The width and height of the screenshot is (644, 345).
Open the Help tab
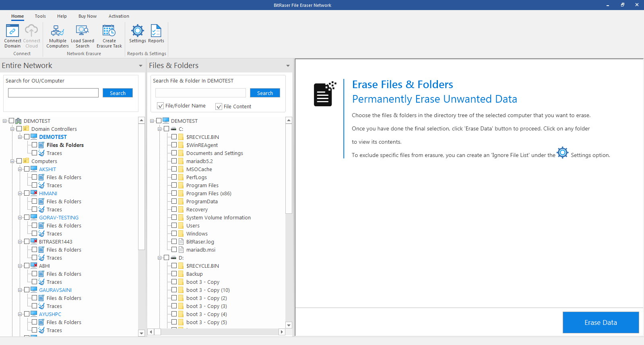coord(62,16)
